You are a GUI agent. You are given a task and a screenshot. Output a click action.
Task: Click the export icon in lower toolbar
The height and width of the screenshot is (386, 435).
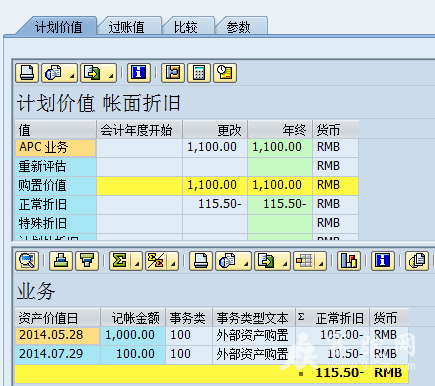click(x=266, y=261)
